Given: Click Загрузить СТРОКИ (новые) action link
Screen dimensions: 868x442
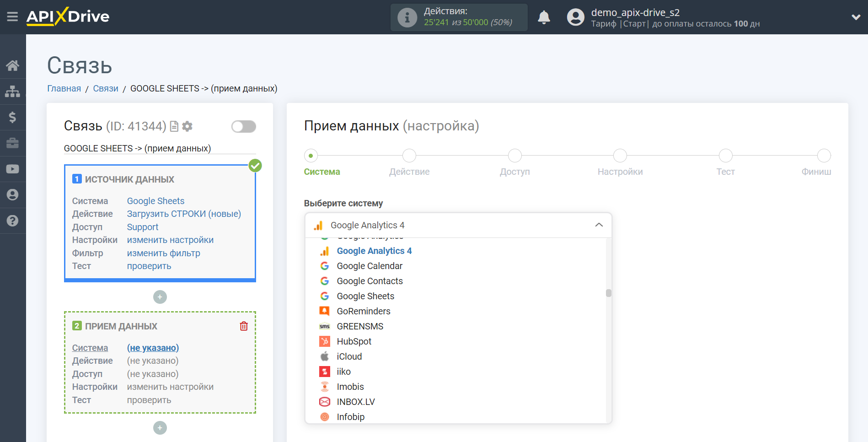Looking at the screenshot, I should point(184,214).
